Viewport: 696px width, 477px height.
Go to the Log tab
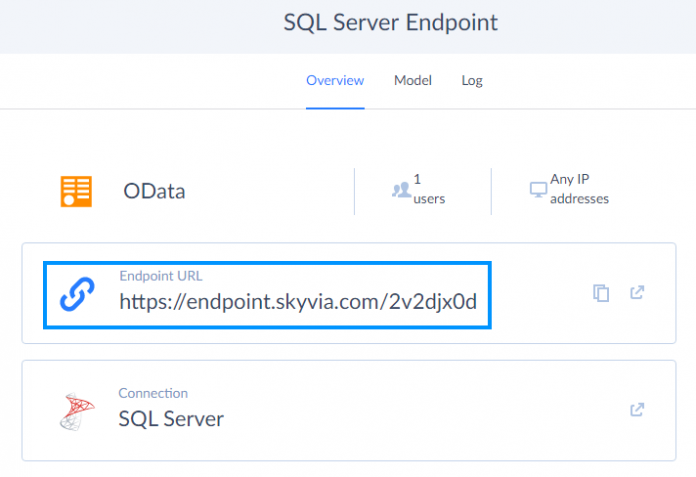pos(472,80)
